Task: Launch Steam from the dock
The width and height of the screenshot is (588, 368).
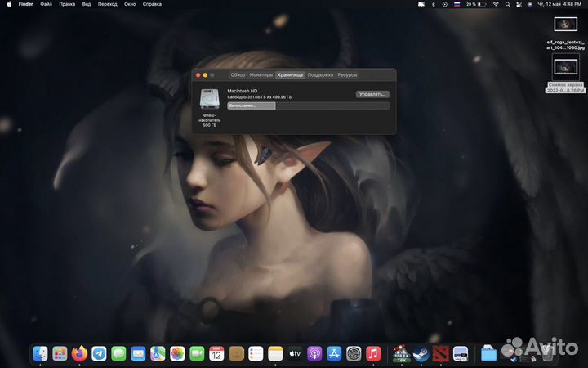Action: pos(421,354)
